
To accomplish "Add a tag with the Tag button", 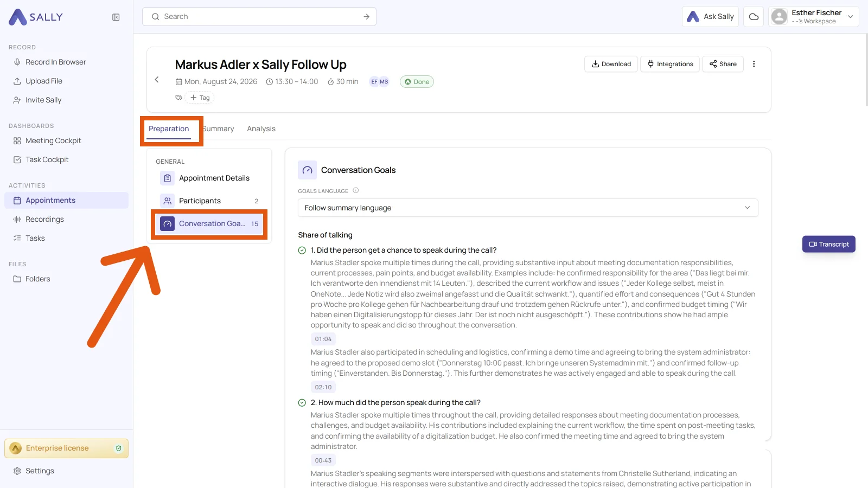I will 200,98.
